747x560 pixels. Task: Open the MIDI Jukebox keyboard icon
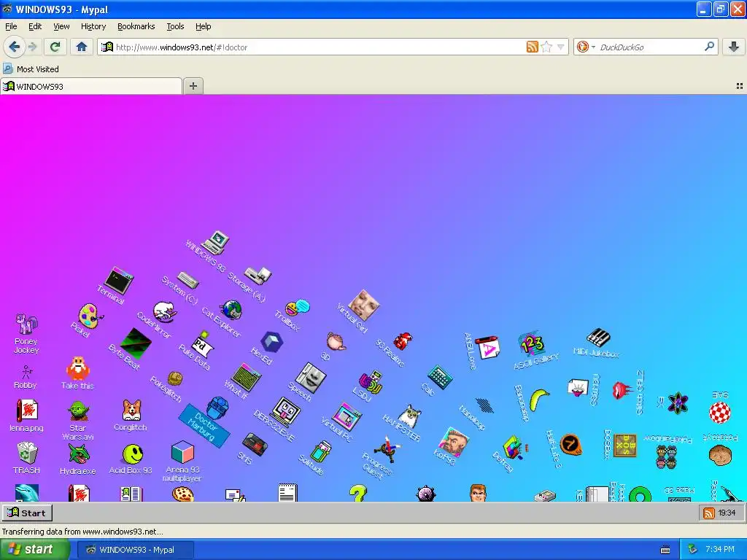tap(598, 338)
